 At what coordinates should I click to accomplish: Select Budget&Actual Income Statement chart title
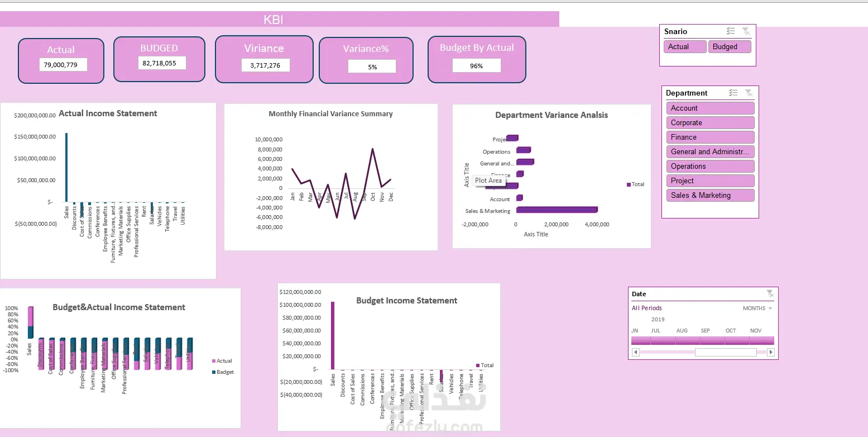119,307
